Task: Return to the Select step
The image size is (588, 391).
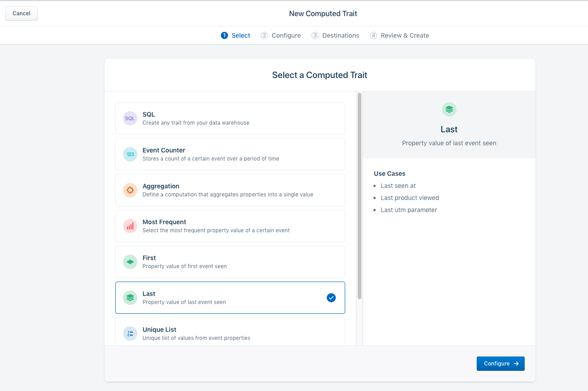Action: 236,35
